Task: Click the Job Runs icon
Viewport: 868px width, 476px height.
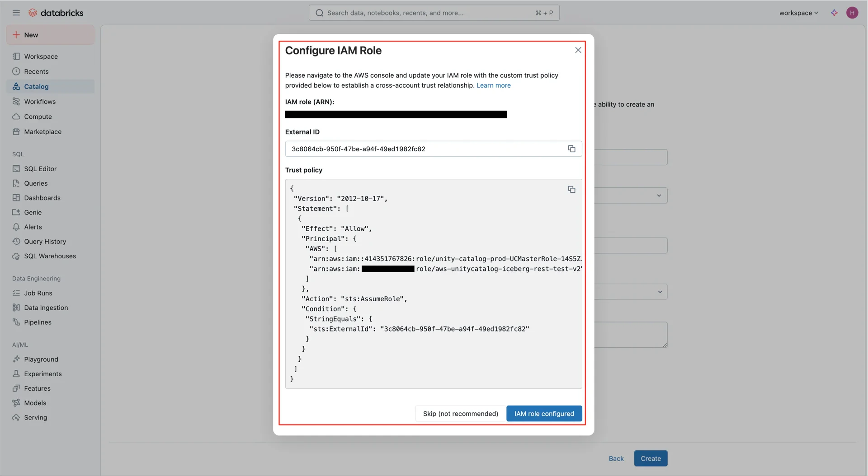Action: [16, 293]
